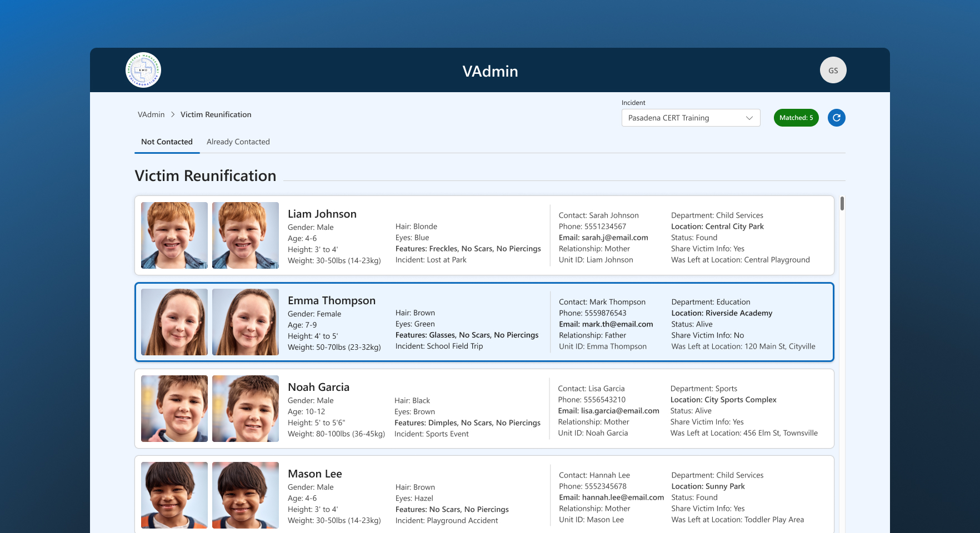Image resolution: width=980 pixels, height=533 pixels.
Task: Click Department: Sports
Action: click(704, 389)
